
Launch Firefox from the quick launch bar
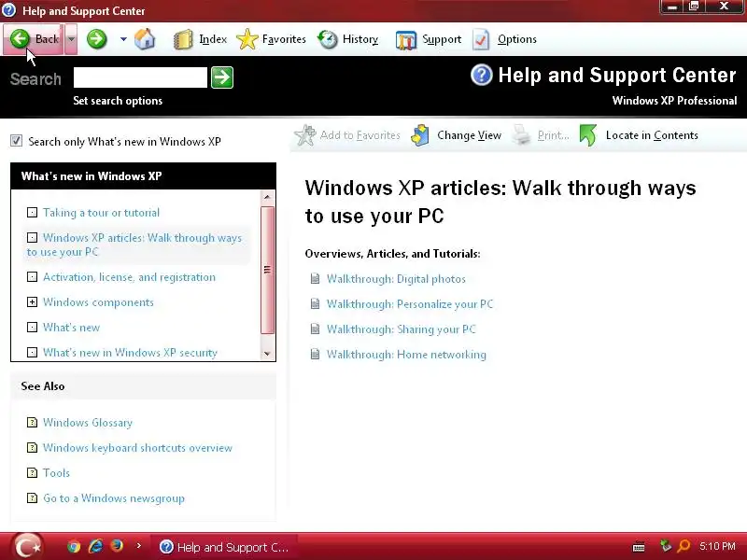coord(117,545)
